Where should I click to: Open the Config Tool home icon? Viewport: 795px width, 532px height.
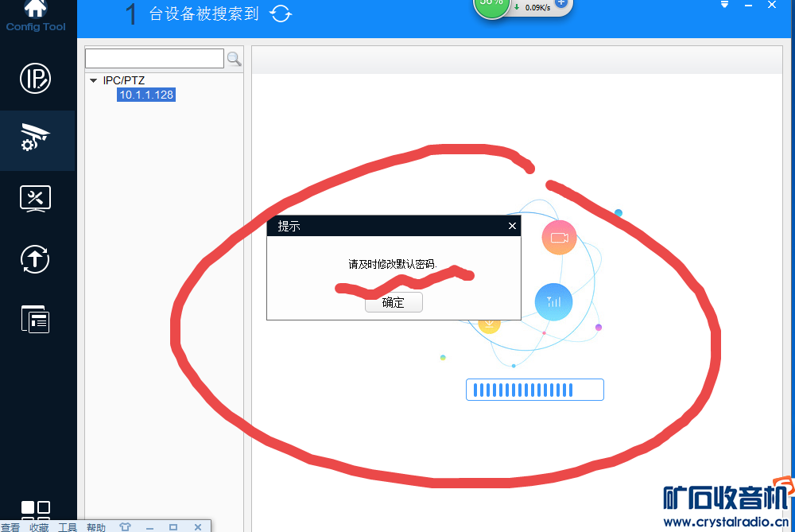(x=36, y=9)
